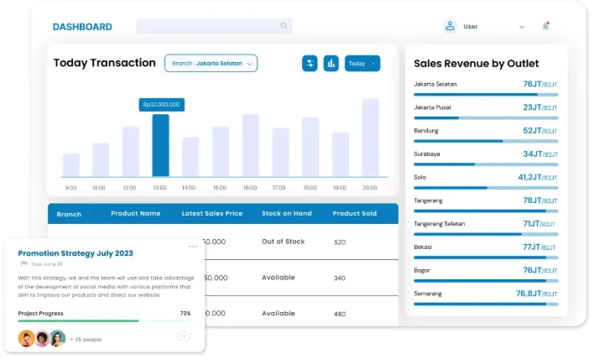Select the highlighted 13:00 chart bar
This screenshot has height=364, width=594.
point(160,145)
